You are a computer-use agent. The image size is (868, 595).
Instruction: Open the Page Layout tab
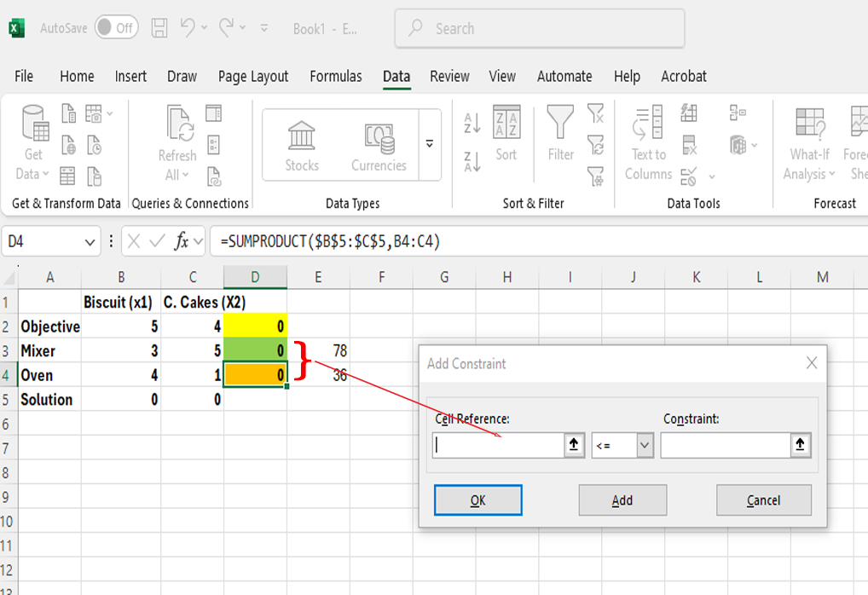point(253,76)
